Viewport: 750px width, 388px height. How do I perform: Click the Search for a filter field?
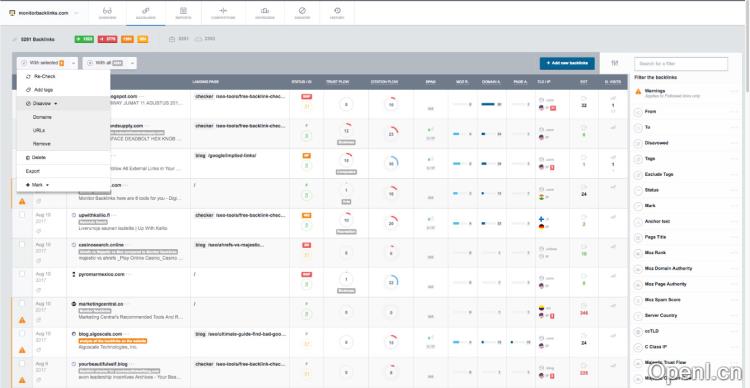[x=681, y=64]
